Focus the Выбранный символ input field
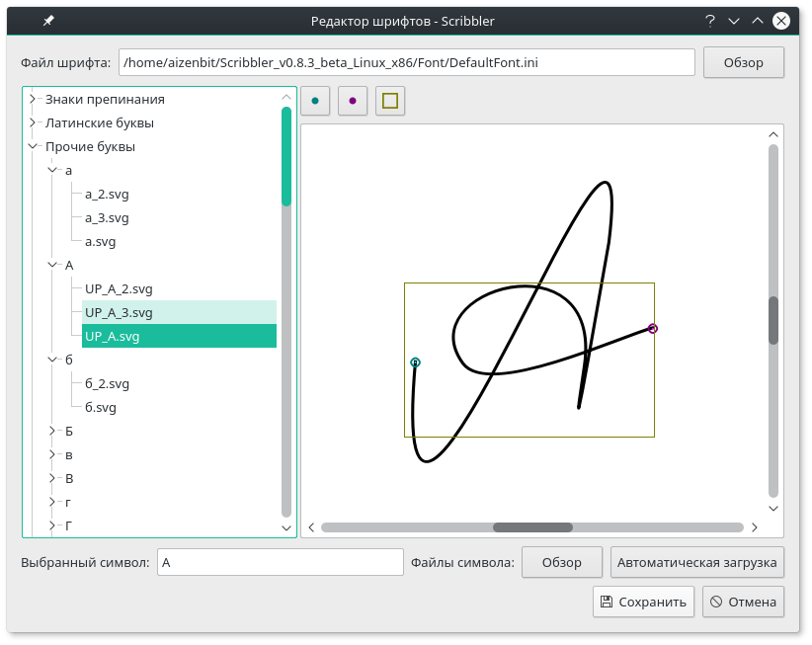 coord(281,562)
